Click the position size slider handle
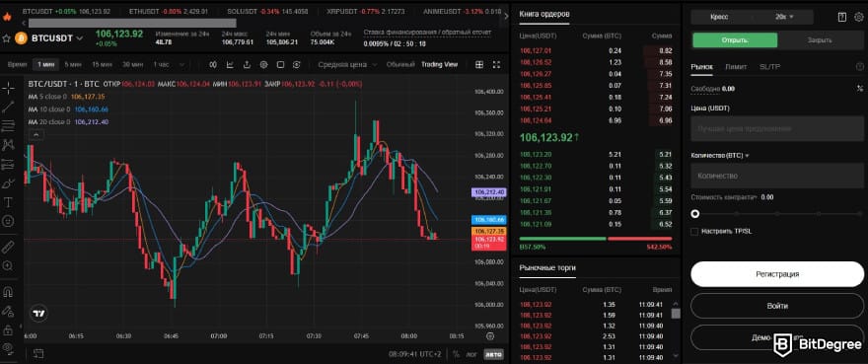The image size is (868, 364). [694, 214]
